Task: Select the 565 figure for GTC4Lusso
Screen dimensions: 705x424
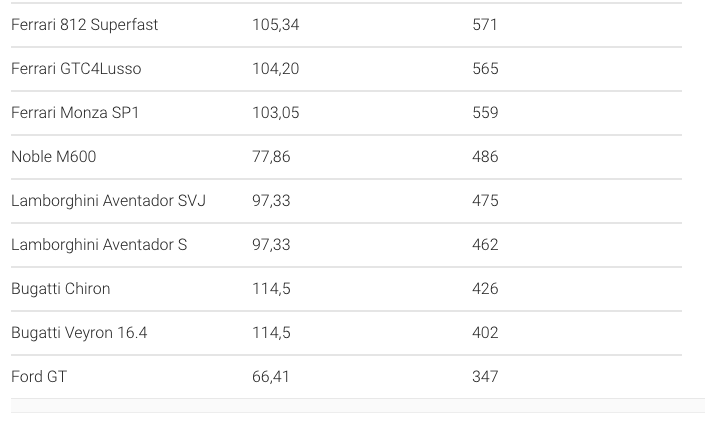Action: click(x=485, y=69)
